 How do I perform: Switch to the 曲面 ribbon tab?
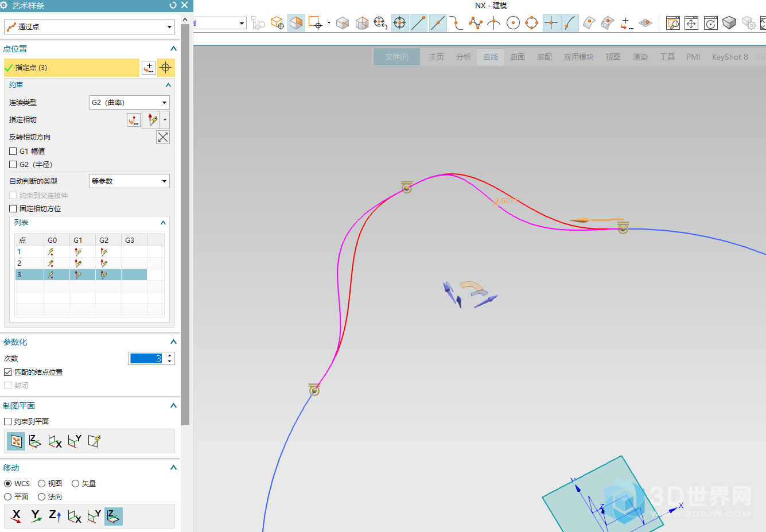(x=518, y=57)
